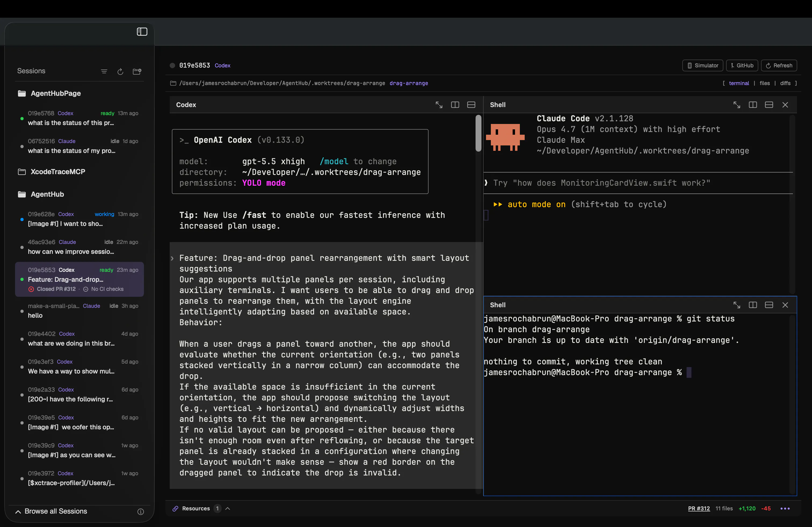Split the Codex panel horizontally
Screen dimensions: 812x527
(471, 105)
